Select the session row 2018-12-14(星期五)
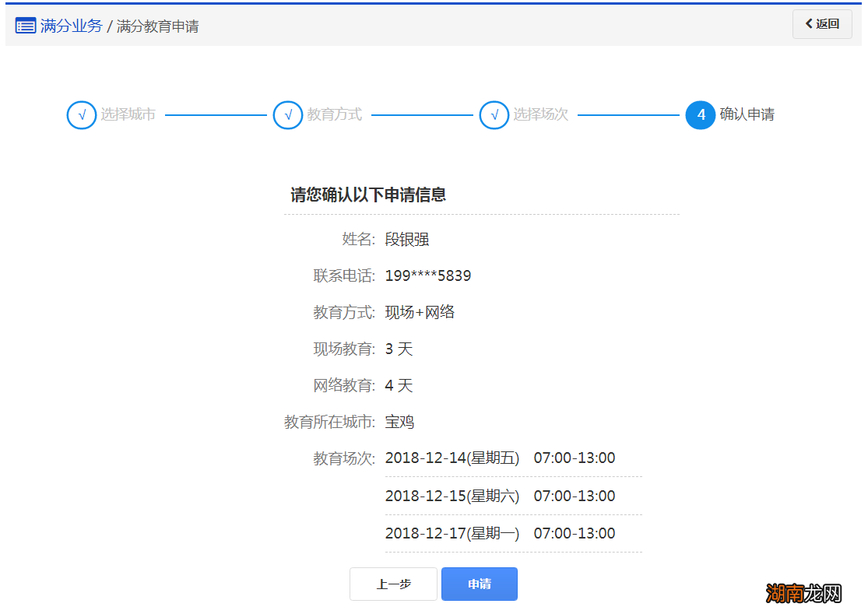This screenshot has width=868, height=614. (x=500, y=458)
